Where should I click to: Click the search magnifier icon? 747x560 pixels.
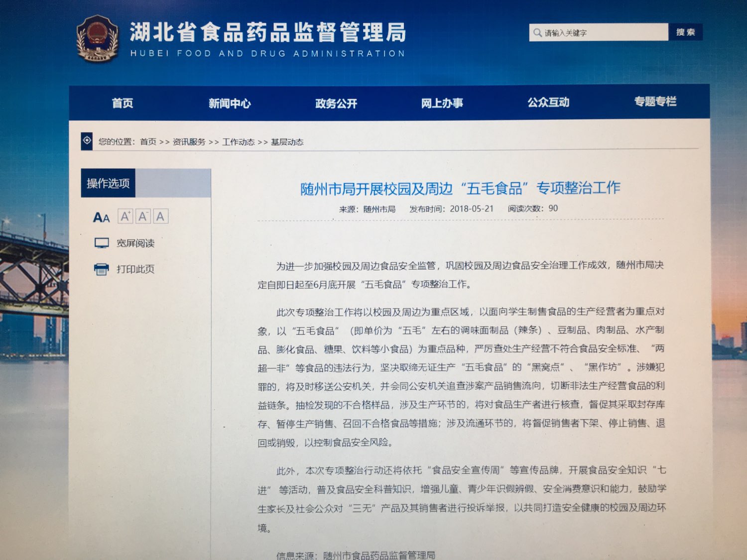tap(537, 33)
